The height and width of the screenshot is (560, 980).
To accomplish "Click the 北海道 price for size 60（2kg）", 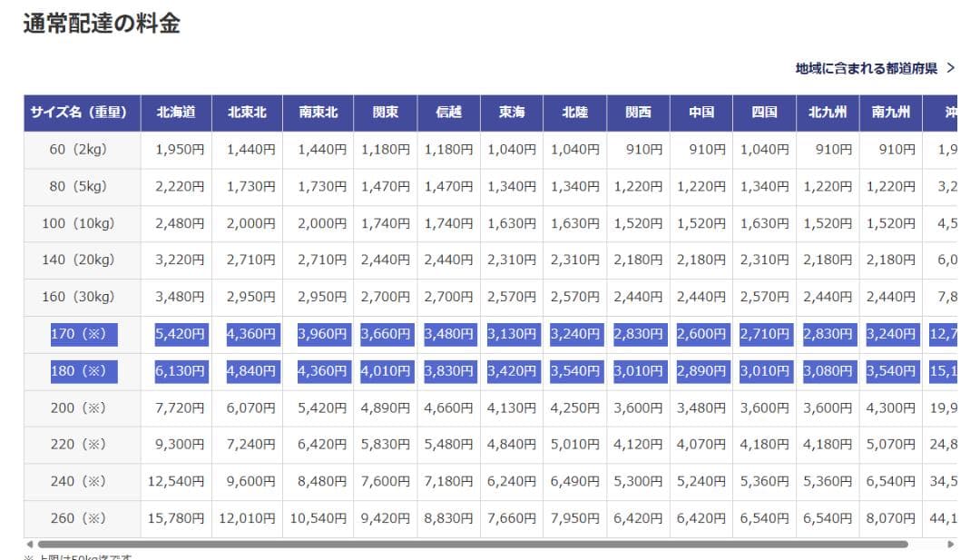I will [180, 150].
